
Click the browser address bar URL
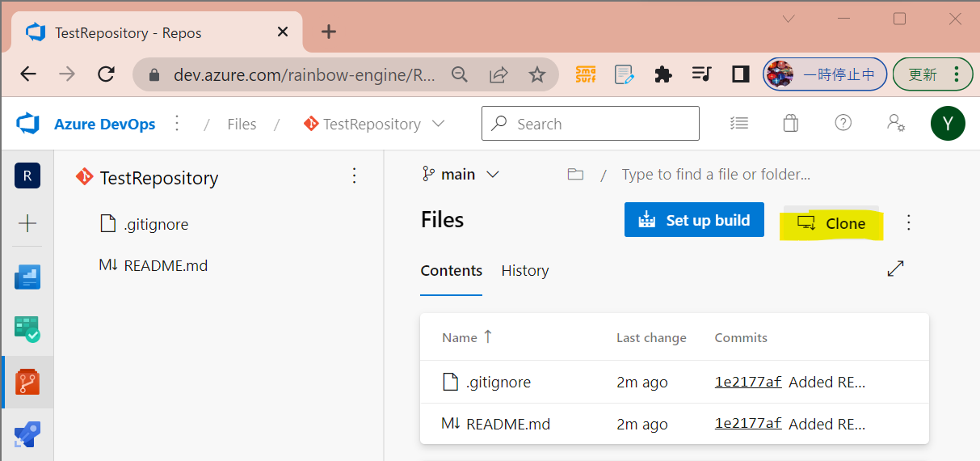click(x=305, y=75)
